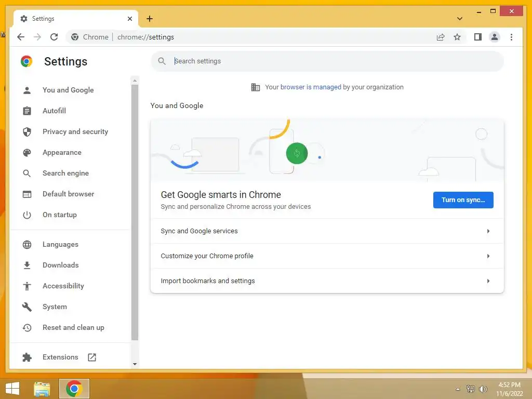
Task: Click the Reset and clean up clock icon
Action: 27,327
